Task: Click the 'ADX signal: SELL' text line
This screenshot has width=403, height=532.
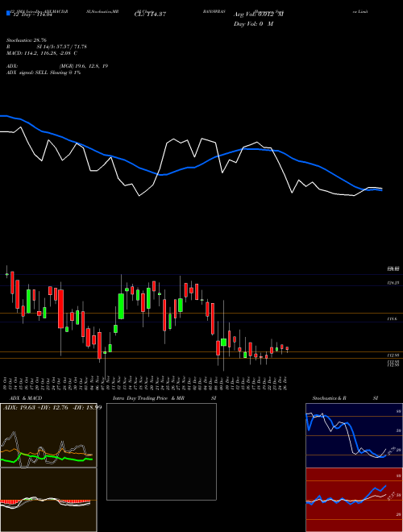Action: pyautogui.click(x=44, y=73)
